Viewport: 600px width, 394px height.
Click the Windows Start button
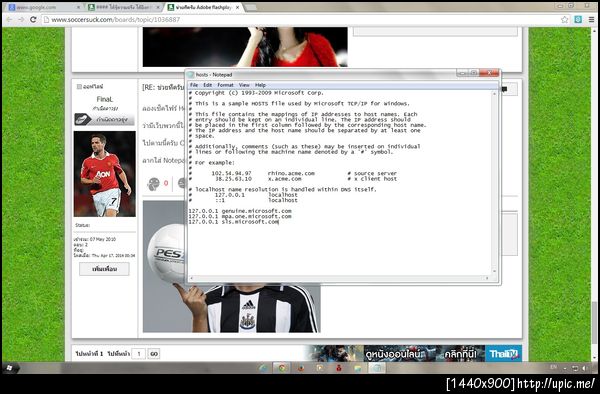(x=9, y=368)
